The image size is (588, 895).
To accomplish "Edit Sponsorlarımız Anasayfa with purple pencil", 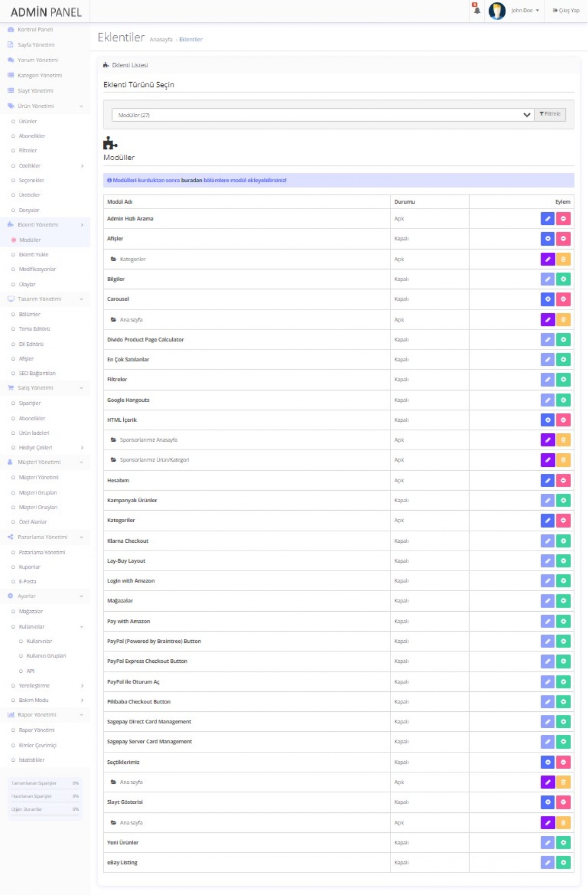I will 547,440.
